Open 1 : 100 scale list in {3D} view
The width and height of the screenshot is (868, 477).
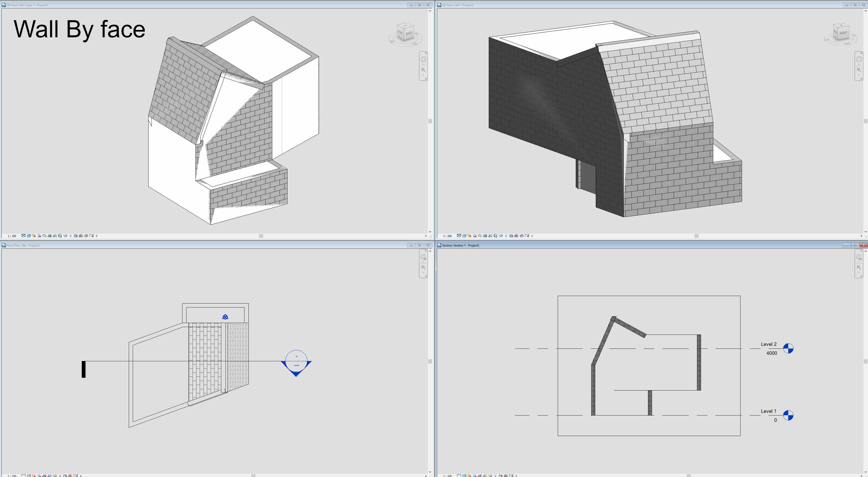pyautogui.click(x=447, y=236)
